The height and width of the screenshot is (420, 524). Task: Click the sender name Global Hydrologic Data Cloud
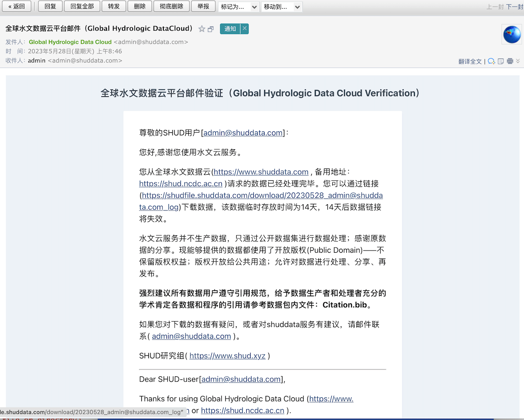click(x=70, y=42)
